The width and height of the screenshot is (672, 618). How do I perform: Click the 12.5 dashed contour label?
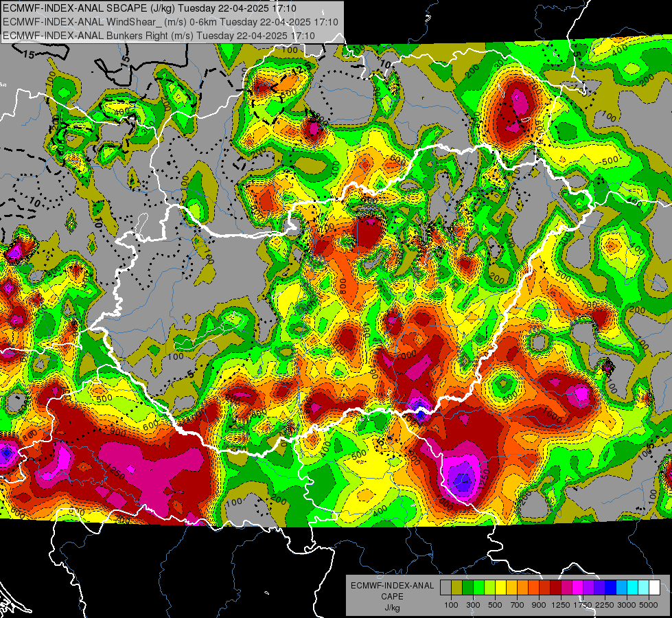click(x=301, y=70)
